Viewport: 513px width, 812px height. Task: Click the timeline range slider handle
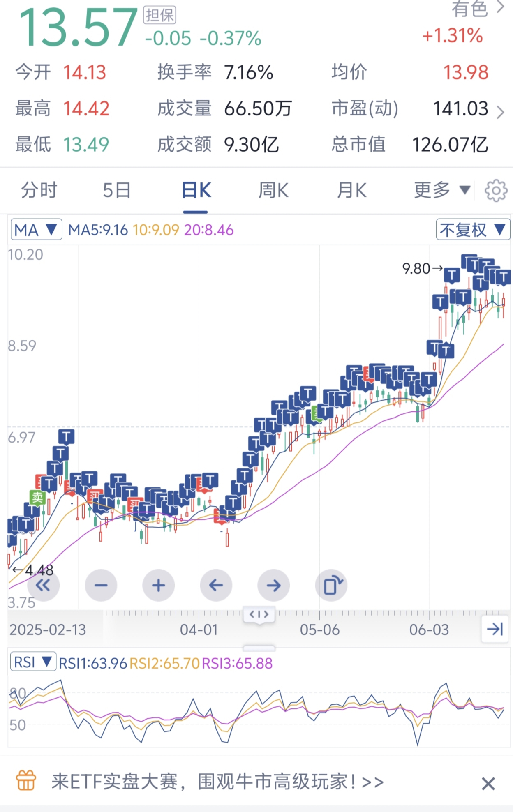click(259, 615)
